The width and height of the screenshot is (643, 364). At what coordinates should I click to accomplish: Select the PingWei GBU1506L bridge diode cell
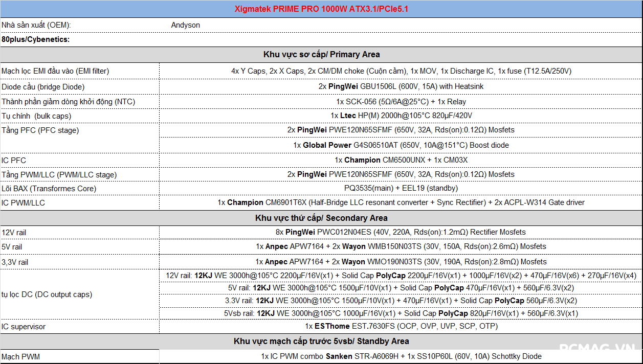[401, 86]
